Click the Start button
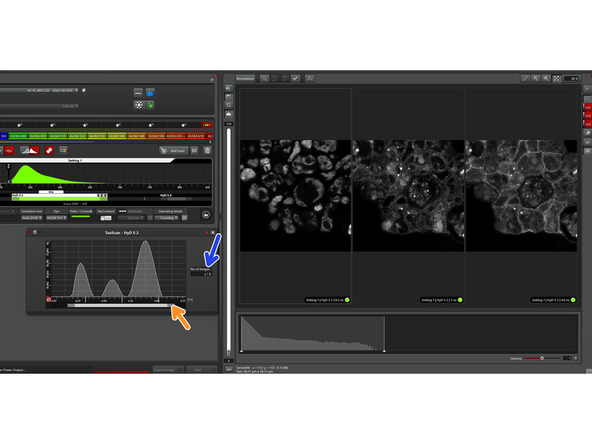The width and height of the screenshot is (592, 444). click(x=201, y=370)
